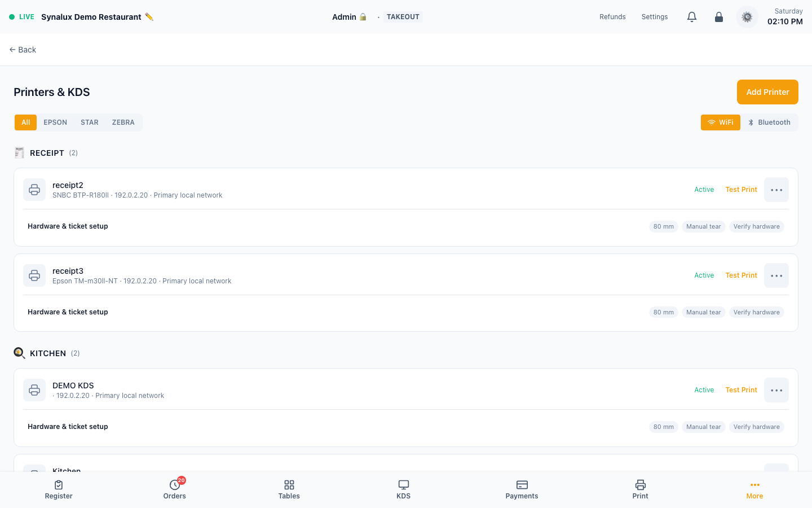Open the more options menu for receipt2
The image size is (812, 508).
coord(776,190)
